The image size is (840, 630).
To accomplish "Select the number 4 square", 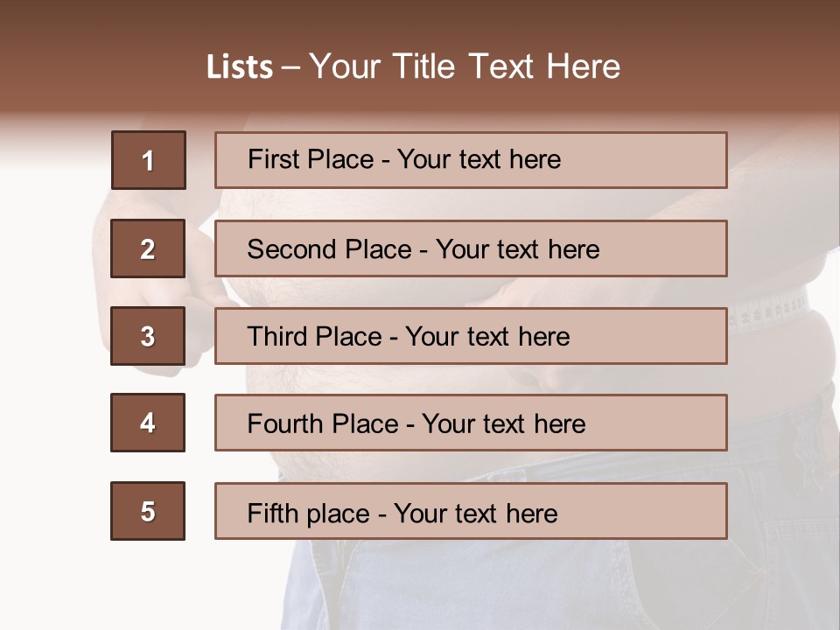I will click(x=148, y=423).
